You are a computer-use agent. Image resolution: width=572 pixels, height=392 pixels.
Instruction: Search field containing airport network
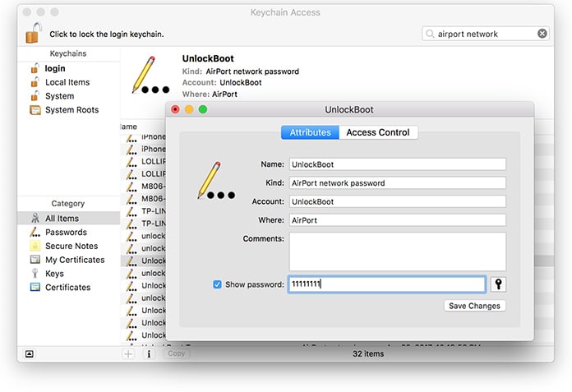pos(486,34)
